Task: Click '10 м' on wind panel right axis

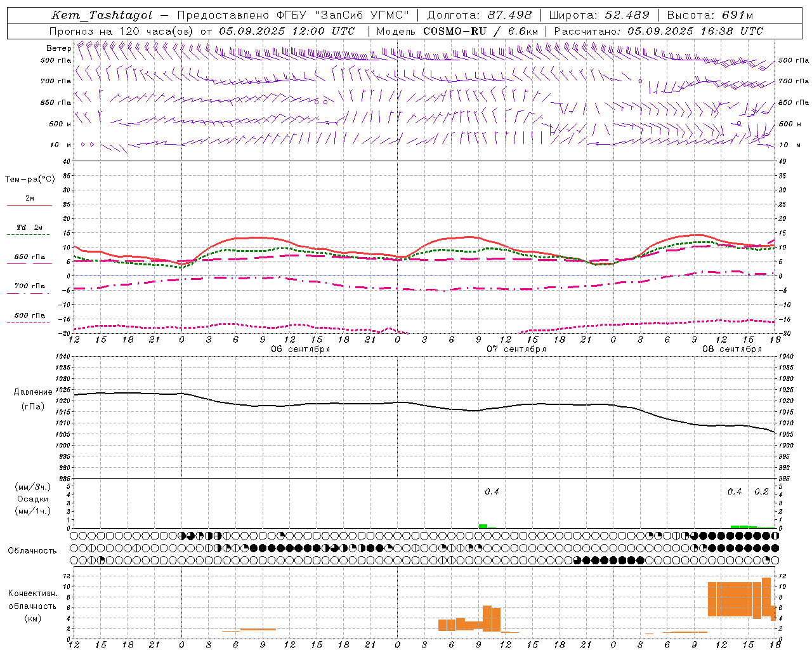Action: tap(789, 145)
